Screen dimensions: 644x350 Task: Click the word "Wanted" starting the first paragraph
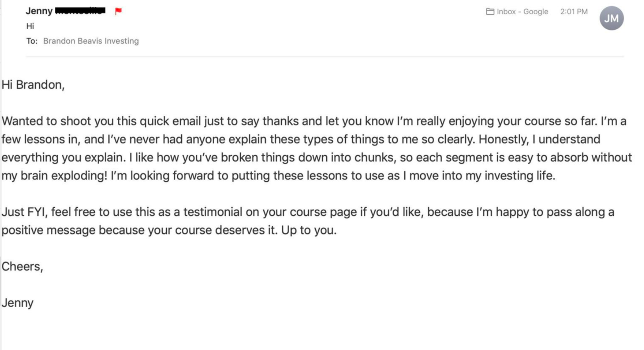click(22, 121)
